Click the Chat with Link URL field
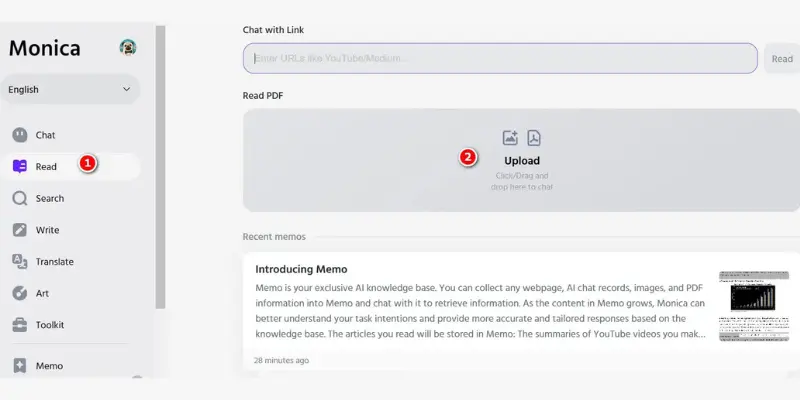This screenshot has height=400, width=800. [x=500, y=58]
